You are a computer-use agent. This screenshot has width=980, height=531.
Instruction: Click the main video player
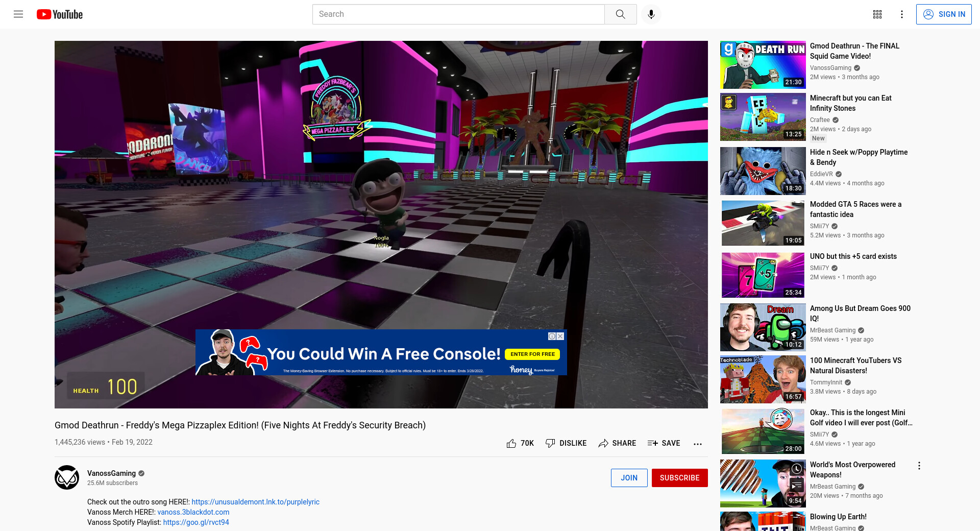tap(381, 225)
